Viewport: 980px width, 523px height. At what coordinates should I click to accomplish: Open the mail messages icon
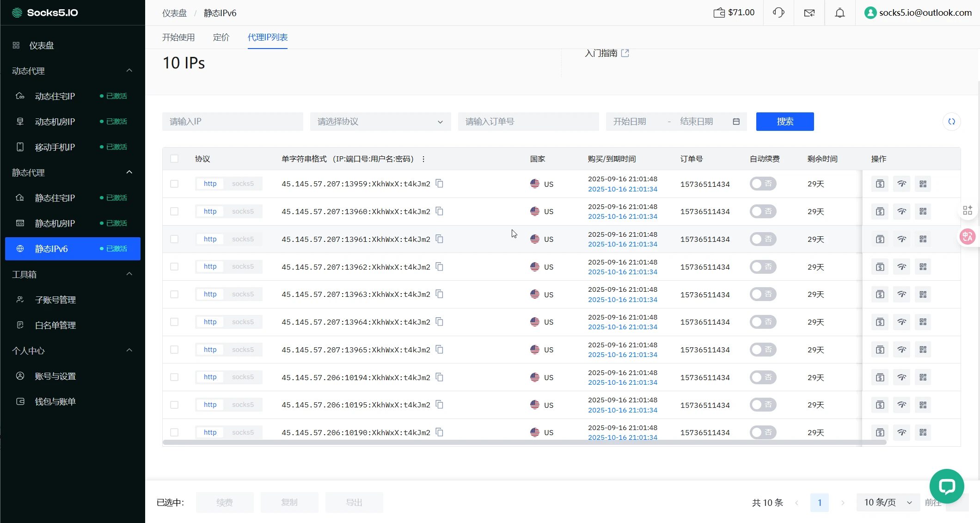(809, 13)
